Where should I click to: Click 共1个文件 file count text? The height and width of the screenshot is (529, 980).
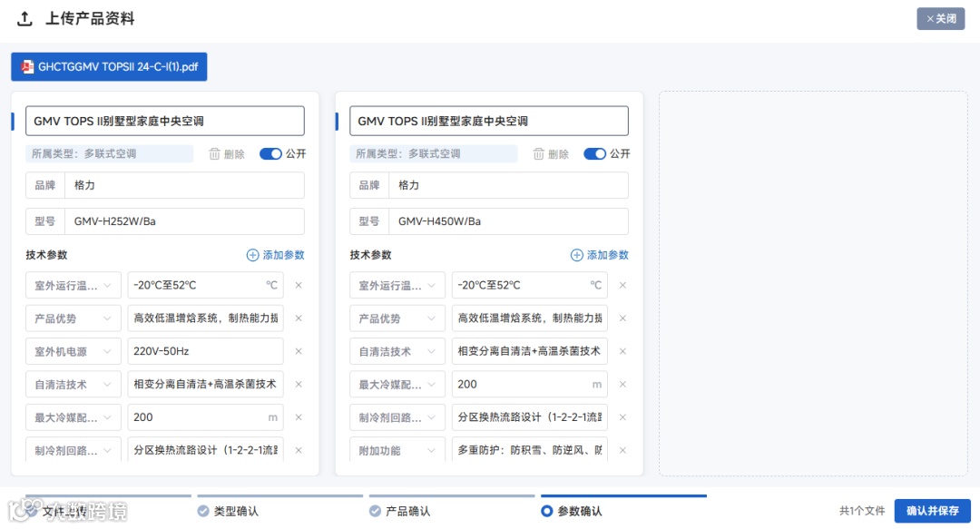coord(862,511)
